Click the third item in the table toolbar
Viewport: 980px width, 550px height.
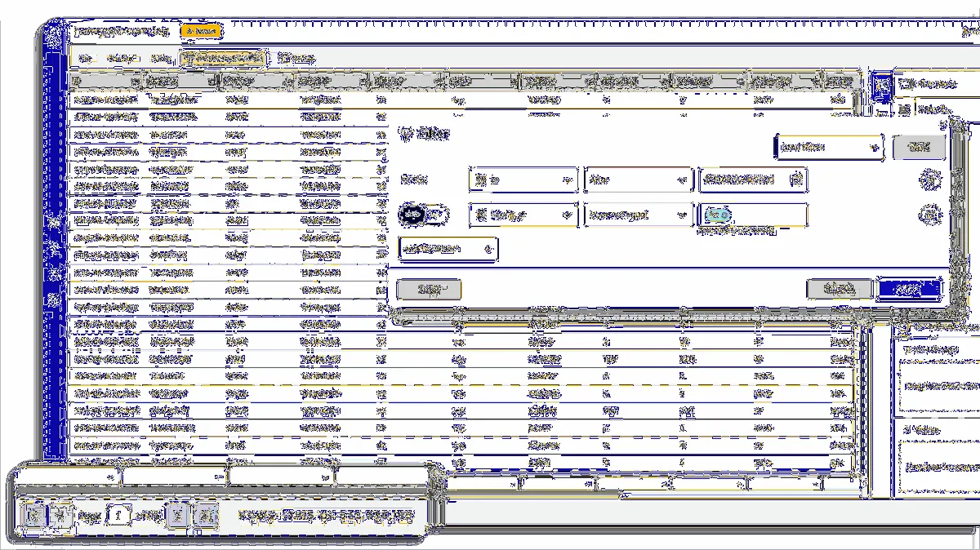click(162, 59)
